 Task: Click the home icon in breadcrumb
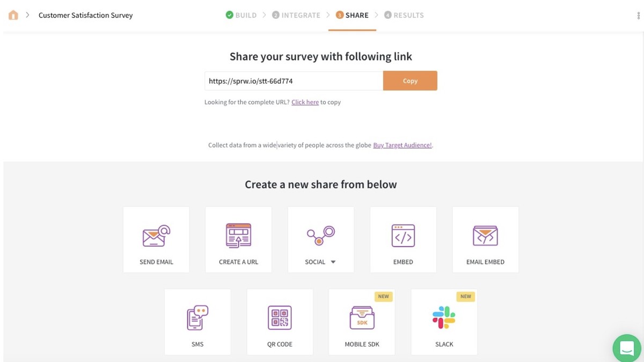[x=13, y=15]
